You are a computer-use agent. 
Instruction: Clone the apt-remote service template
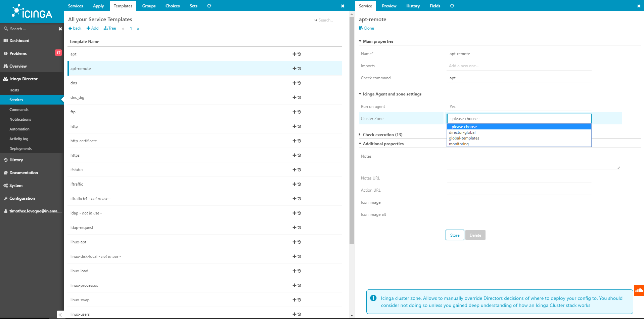pyautogui.click(x=366, y=28)
